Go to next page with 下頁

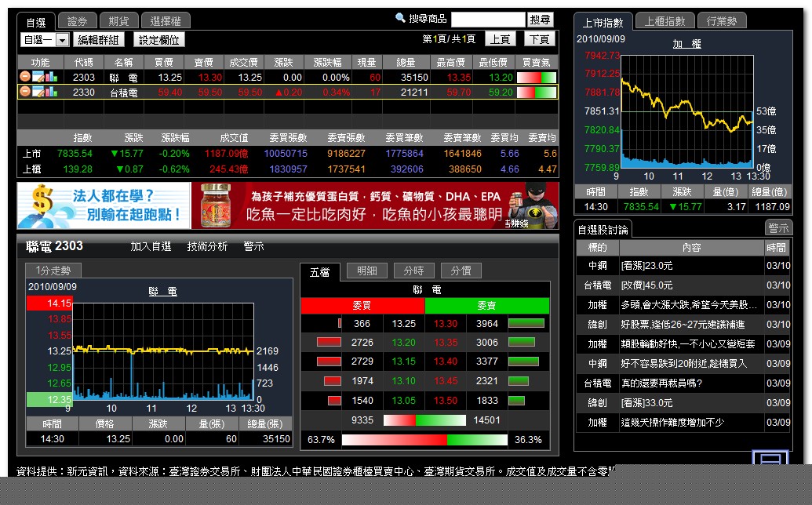(x=538, y=39)
